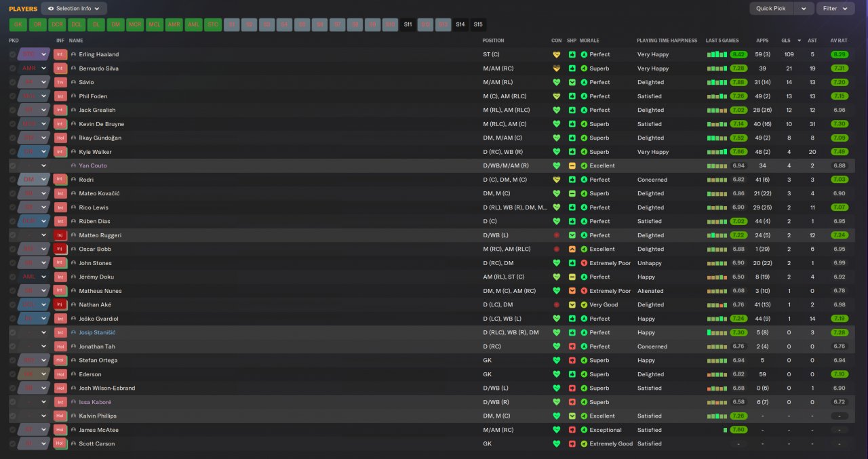Open Issa Kaboré's position dropdown
The width and height of the screenshot is (868, 459).
34,402
